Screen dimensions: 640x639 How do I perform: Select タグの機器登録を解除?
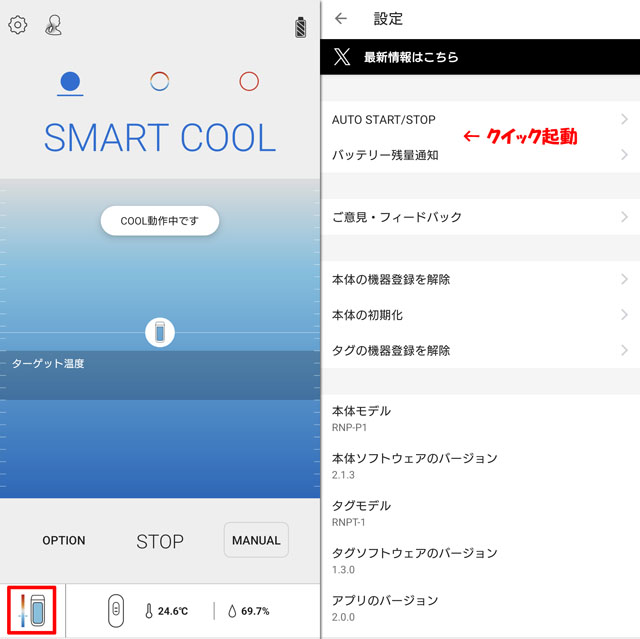[x=480, y=351]
